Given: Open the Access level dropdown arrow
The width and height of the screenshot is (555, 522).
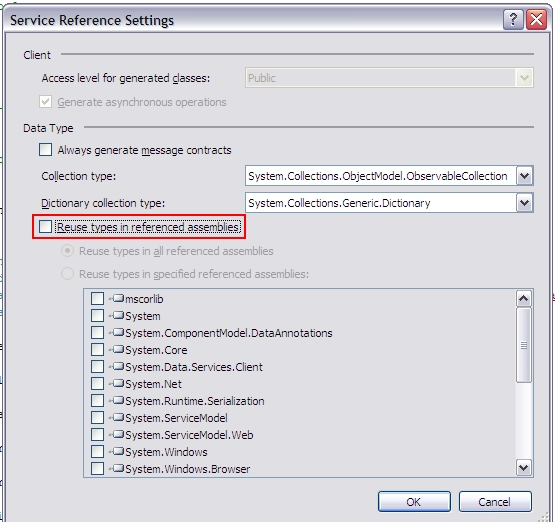Looking at the screenshot, I should [x=524, y=78].
